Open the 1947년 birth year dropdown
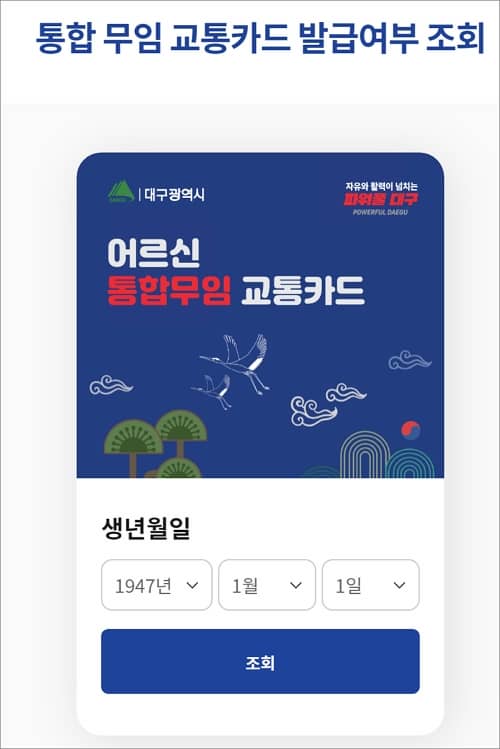 [157, 585]
